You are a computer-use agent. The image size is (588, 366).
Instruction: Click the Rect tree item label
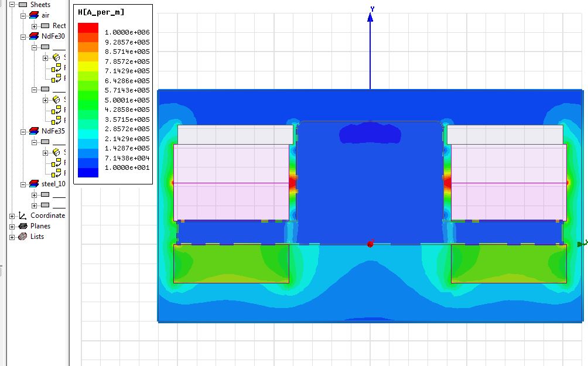[x=59, y=26]
